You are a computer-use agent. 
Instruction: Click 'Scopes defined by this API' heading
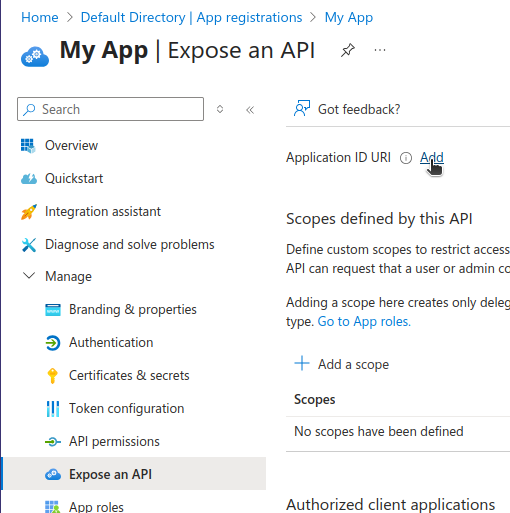point(379,219)
